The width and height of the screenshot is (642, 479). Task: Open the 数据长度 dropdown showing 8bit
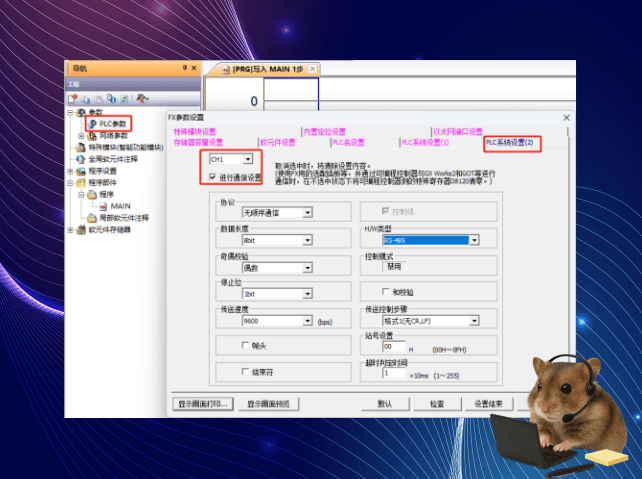point(307,240)
